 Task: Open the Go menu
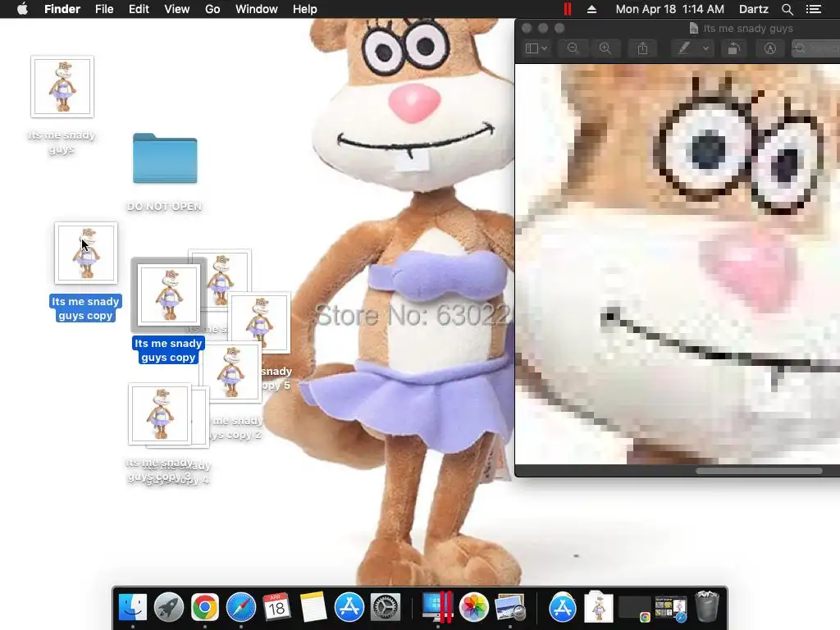212,9
